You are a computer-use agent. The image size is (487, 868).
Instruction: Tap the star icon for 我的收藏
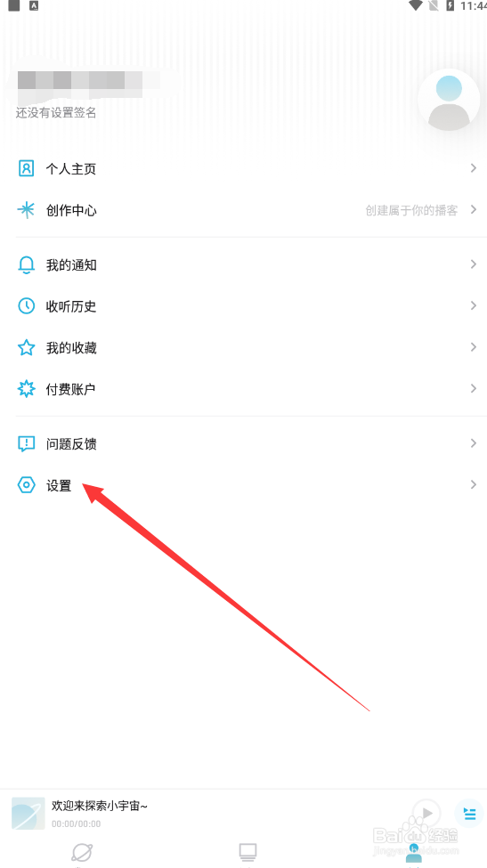click(x=26, y=347)
